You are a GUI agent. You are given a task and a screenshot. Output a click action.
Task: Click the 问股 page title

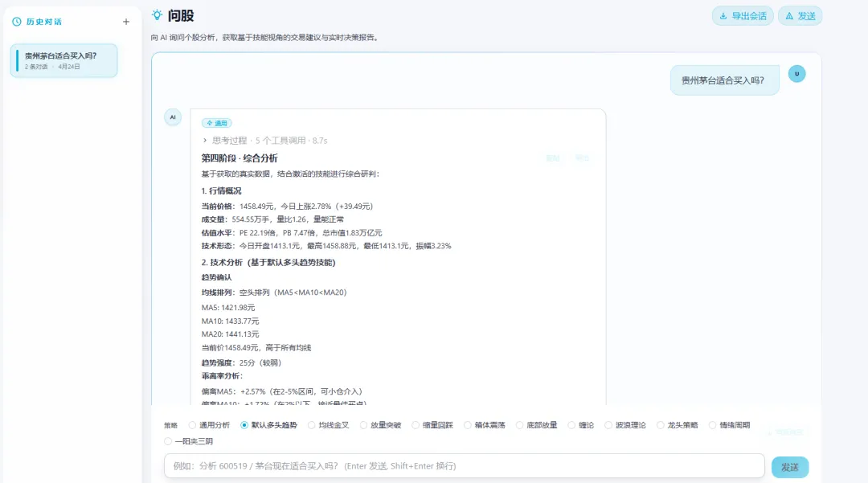[181, 15]
